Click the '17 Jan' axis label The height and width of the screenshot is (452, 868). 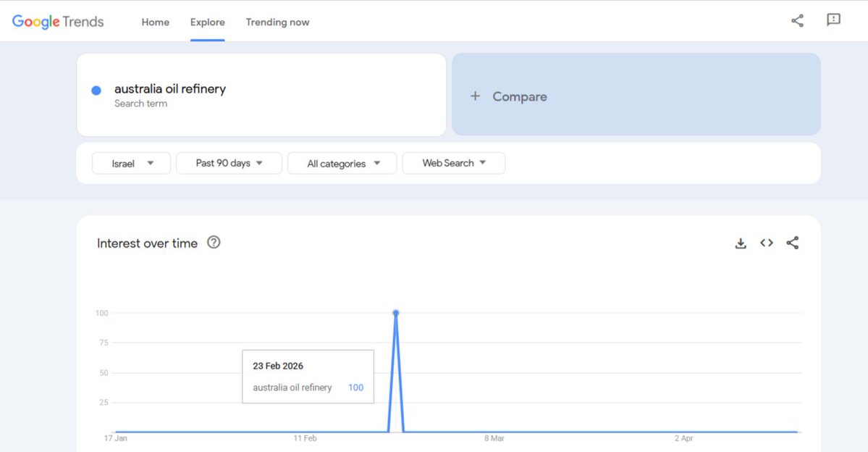point(116,438)
